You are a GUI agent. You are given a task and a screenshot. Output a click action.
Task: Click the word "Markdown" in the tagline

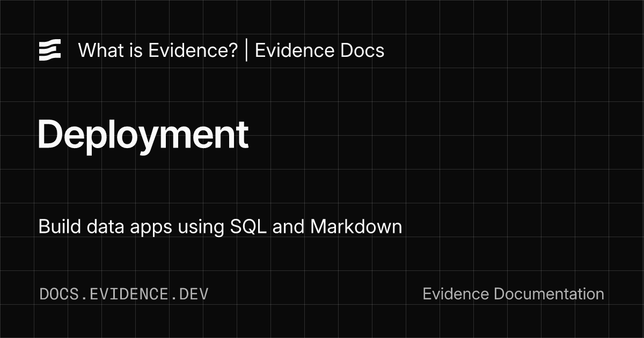[356, 226]
